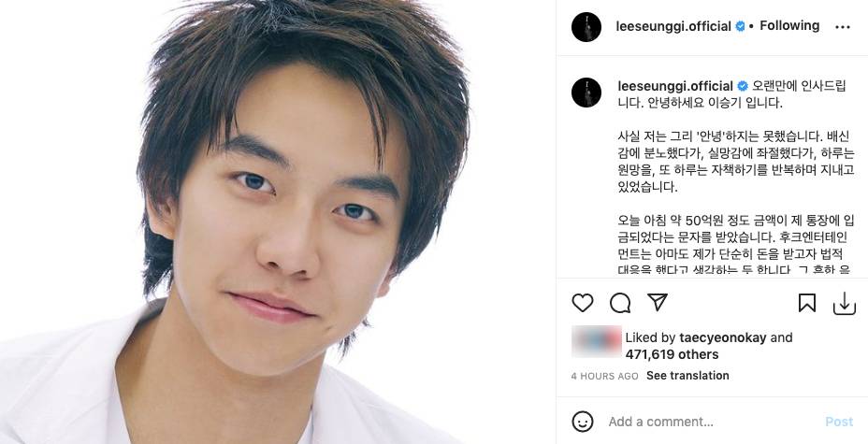
Task: Open taecyeonokay's profile from likes
Action: coord(722,337)
